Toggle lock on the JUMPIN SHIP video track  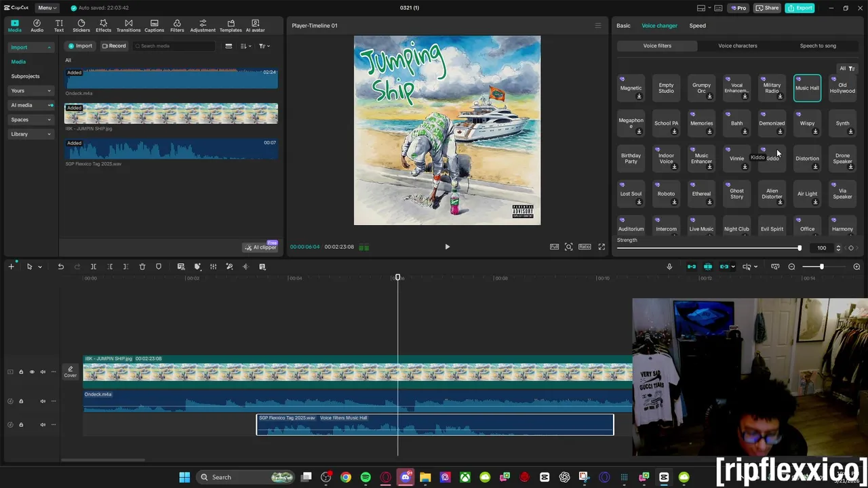(21, 371)
